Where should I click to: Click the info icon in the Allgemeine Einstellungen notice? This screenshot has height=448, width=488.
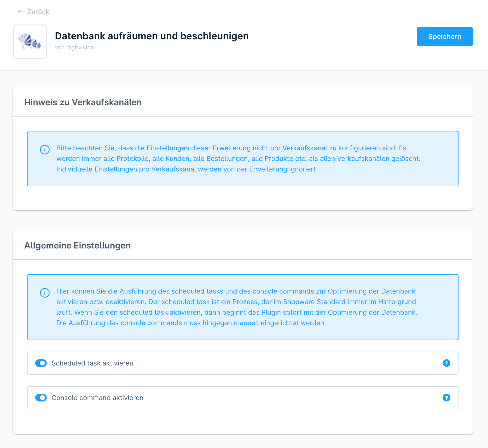[45, 293]
